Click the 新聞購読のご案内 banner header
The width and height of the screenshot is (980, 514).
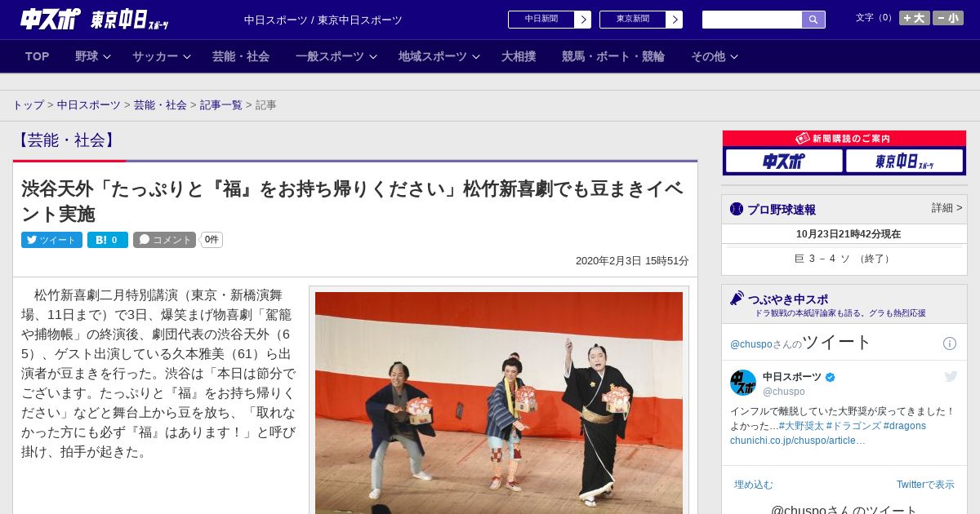(844, 139)
